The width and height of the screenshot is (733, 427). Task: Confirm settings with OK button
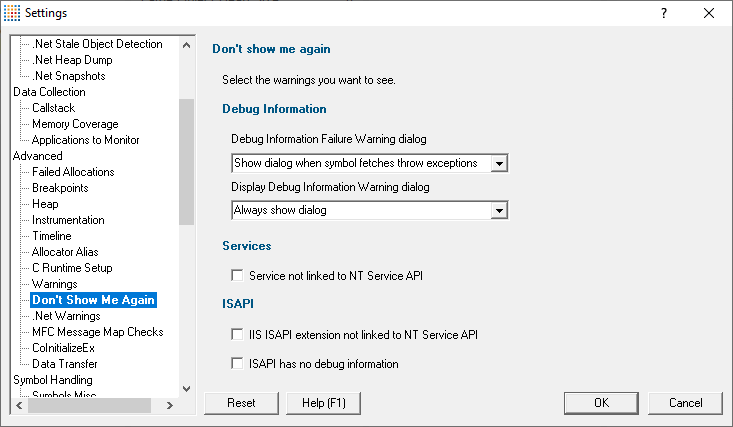pyautogui.click(x=601, y=403)
